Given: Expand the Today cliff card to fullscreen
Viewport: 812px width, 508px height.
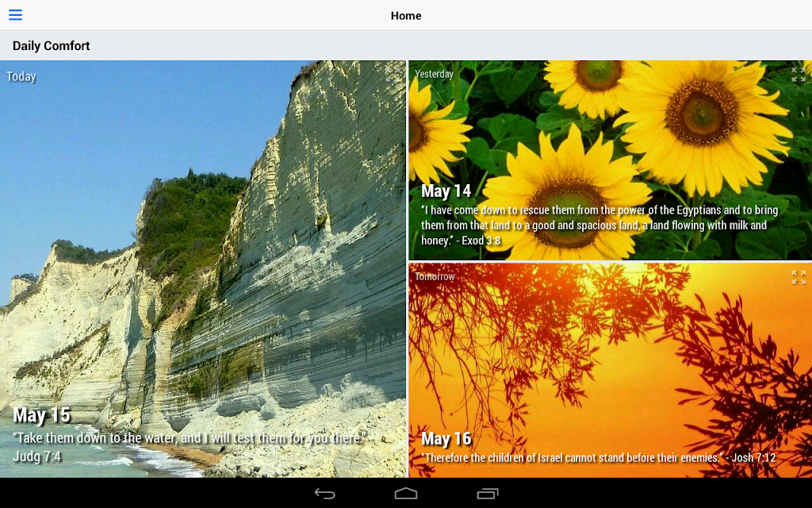Looking at the screenshot, I should tap(393, 75).
